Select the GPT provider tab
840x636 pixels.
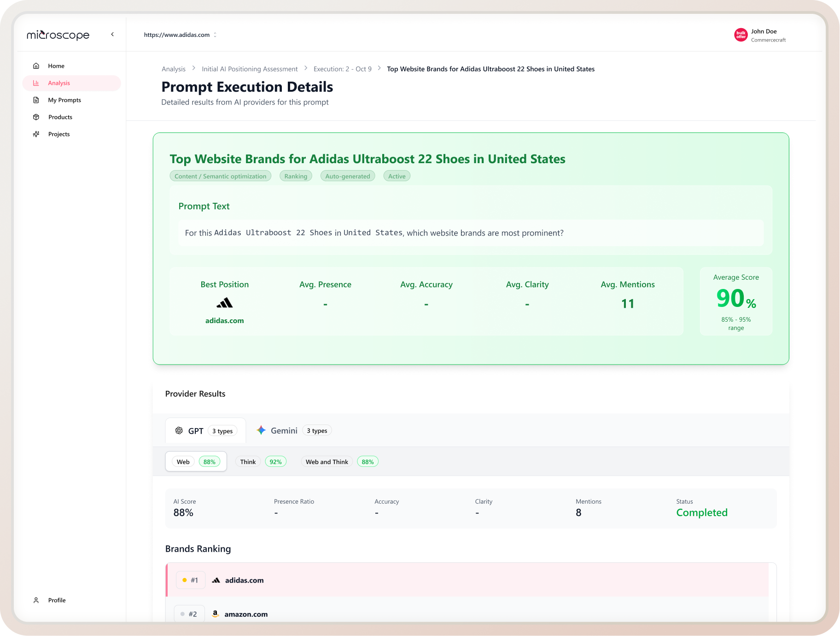pyautogui.click(x=205, y=431)
